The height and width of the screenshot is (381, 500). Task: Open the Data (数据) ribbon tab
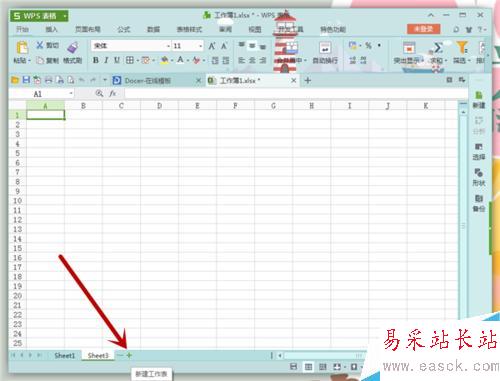point(153,29)
